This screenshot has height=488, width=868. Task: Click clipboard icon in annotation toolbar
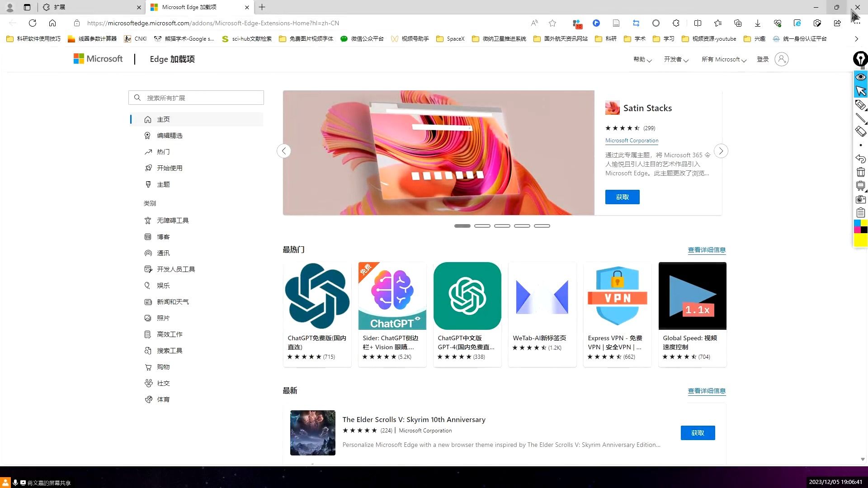(861, 213)
